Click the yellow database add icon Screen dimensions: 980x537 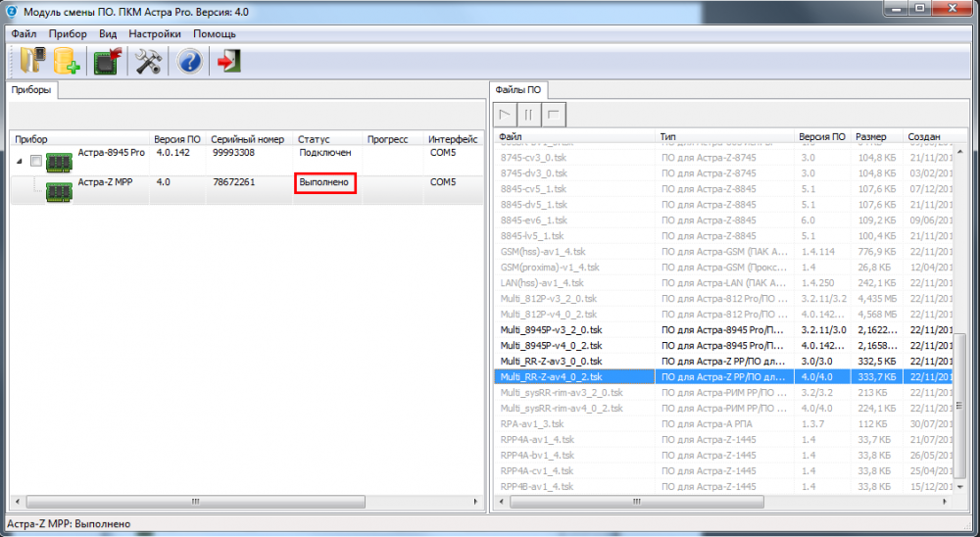66,62
